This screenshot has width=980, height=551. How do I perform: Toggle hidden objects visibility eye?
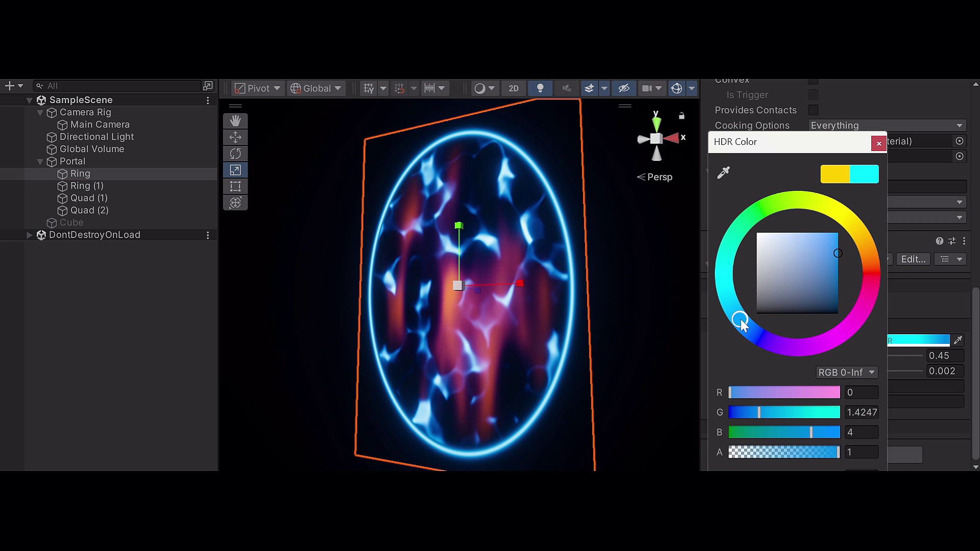(624, 88)
